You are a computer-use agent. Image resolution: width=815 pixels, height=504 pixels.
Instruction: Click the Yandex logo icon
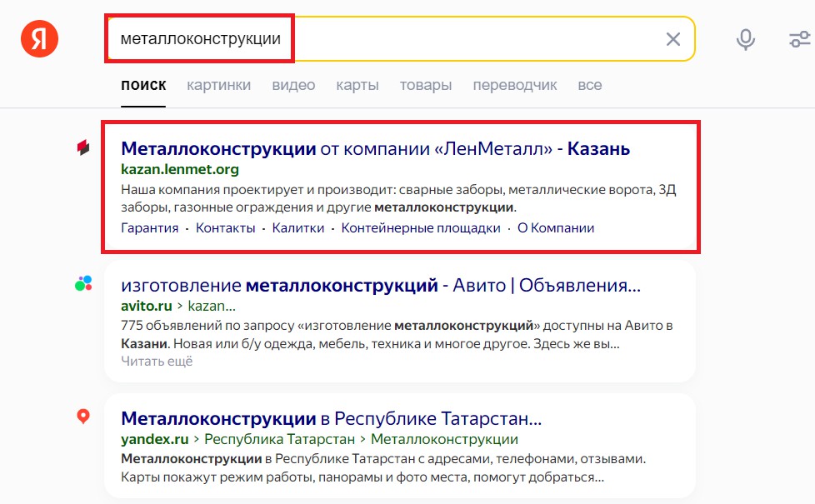click(39, 39)
